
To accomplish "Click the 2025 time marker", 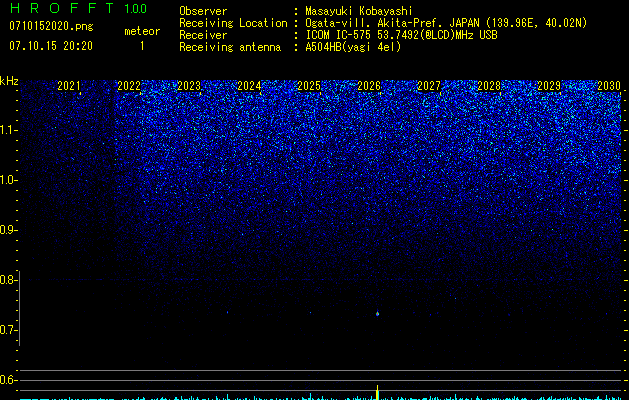I will [309, 86].
